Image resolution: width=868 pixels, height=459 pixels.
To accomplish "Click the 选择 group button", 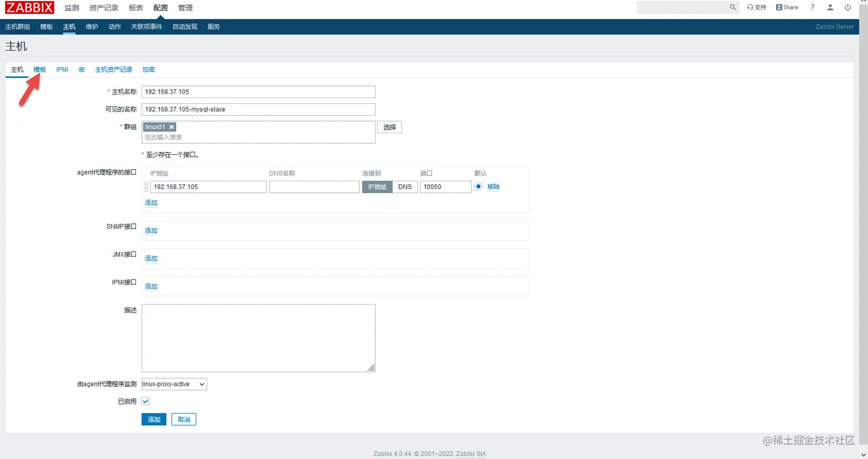I will [389, 127].
